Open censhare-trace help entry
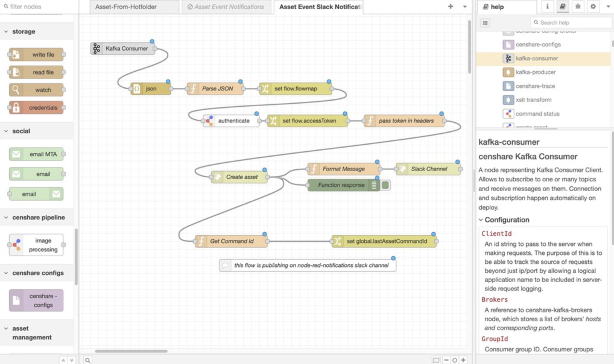This screenshot has width=614, height=364. point(535,86)
